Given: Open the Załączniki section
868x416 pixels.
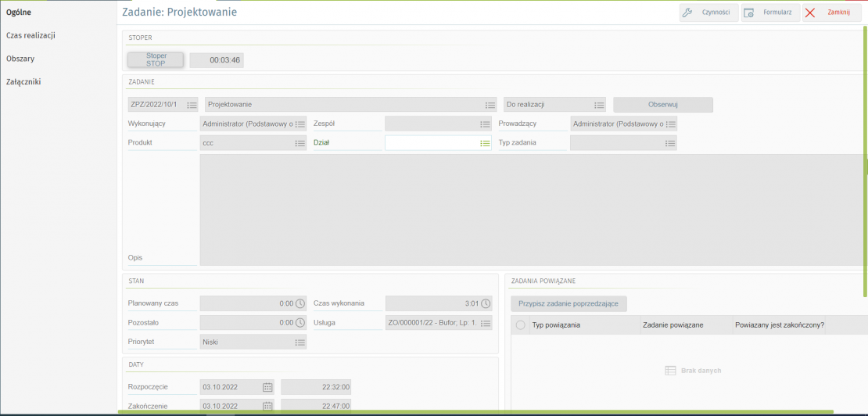Looking at the screenshot, I should coord(23,81).
